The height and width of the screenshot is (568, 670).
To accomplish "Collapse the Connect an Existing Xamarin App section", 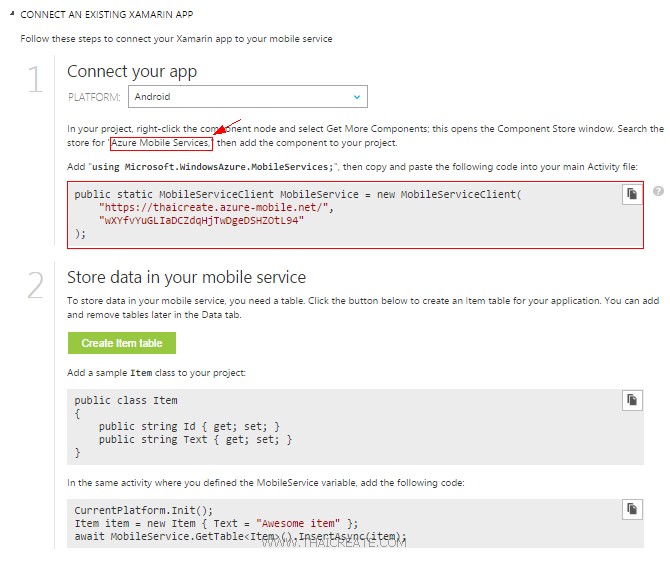I will click(12, 16).
